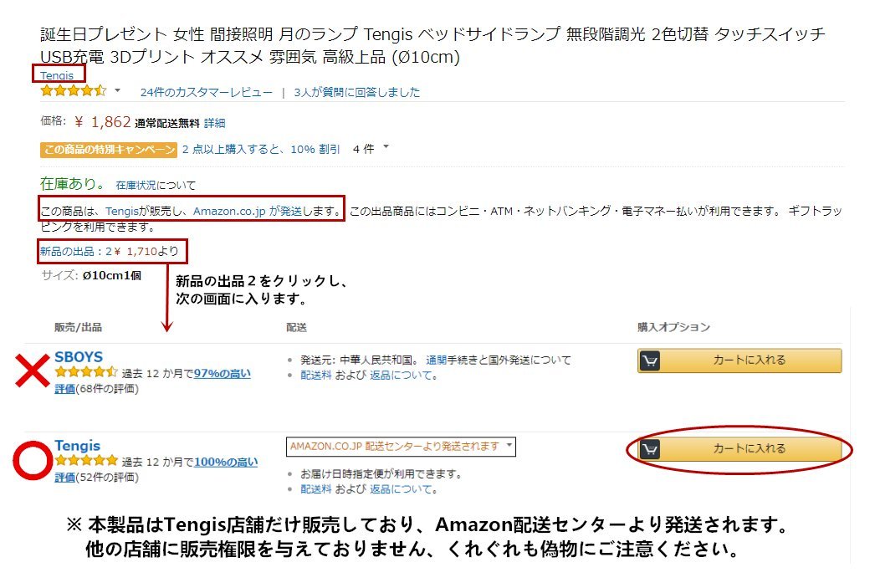
Task: Click この商品の特別キャンペーン orange badge
Action: click(109, 149)
